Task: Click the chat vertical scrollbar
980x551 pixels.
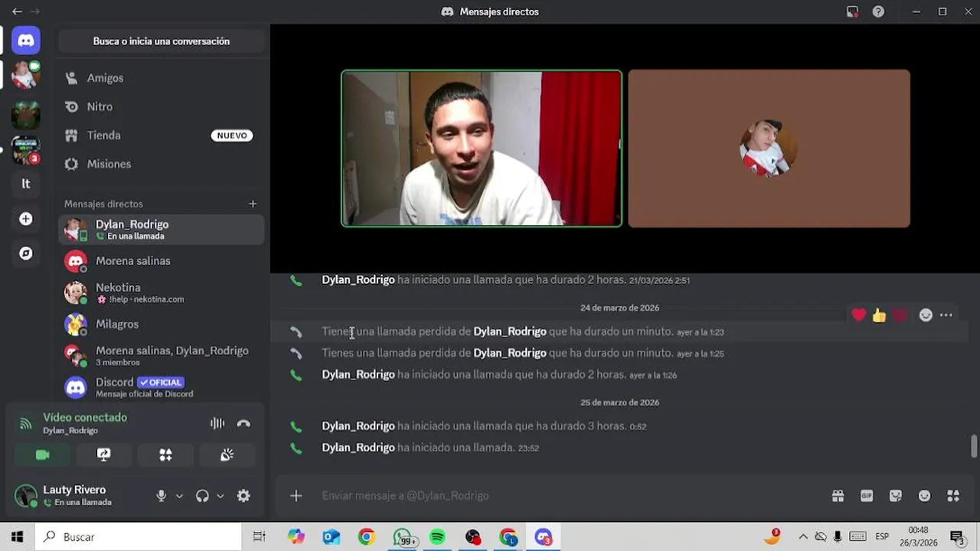Action: 975,445
